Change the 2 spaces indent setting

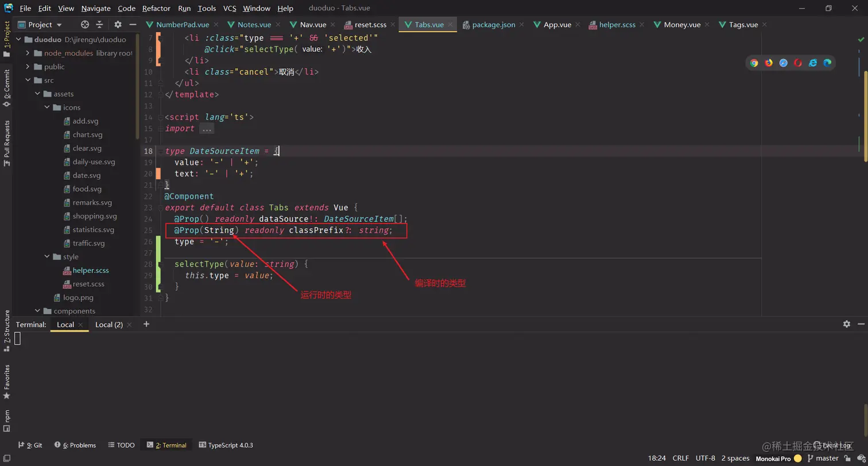point(735,459)
